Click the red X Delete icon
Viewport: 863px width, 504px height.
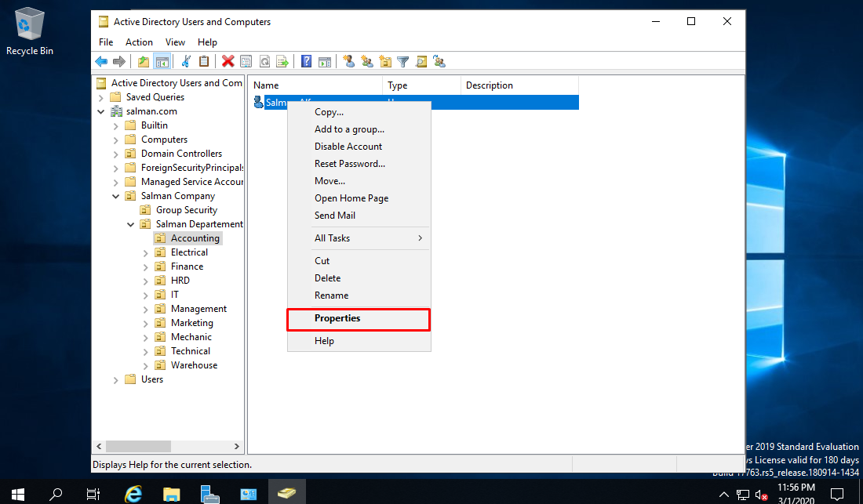click(x=228, y=62)
